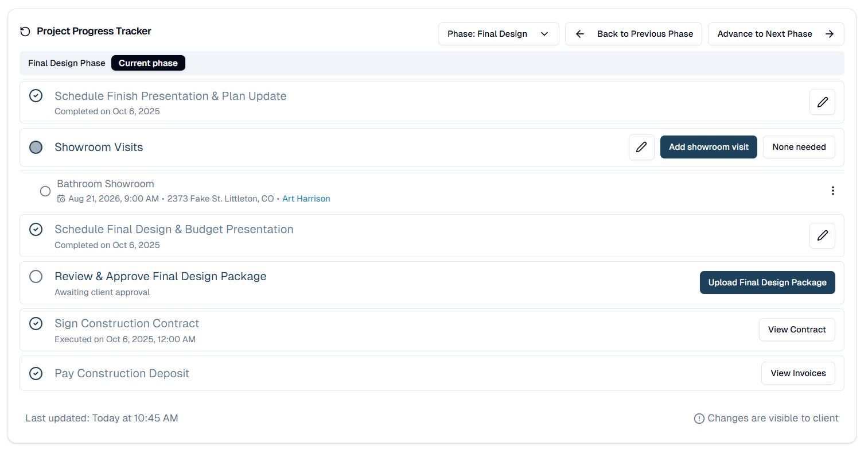Click the Awaiting client approval status text

[x=102, y=292]
